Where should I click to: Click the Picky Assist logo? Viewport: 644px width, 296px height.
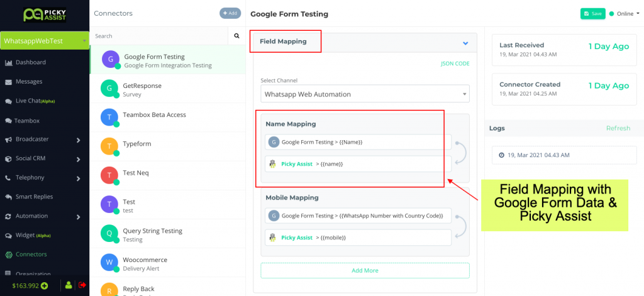tap(45, 14)
